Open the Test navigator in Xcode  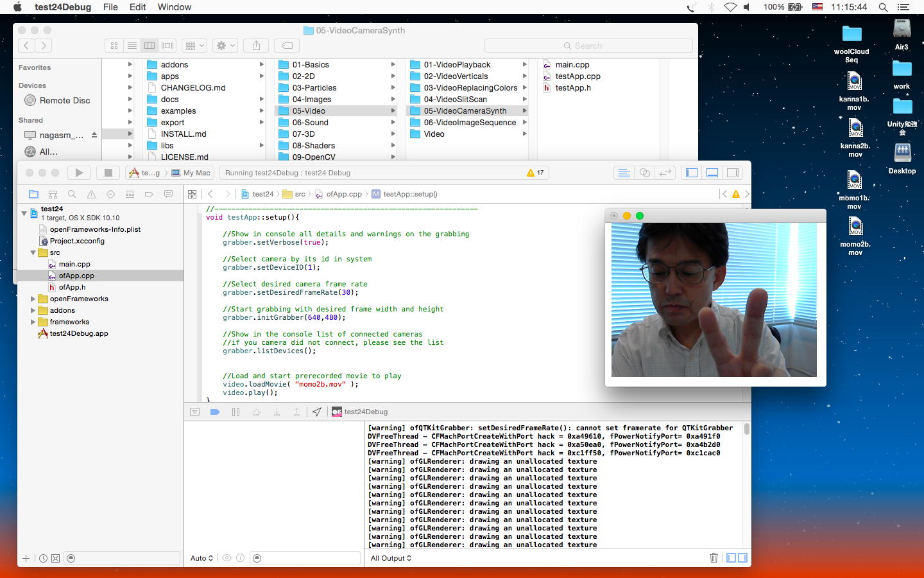point(110,194)
